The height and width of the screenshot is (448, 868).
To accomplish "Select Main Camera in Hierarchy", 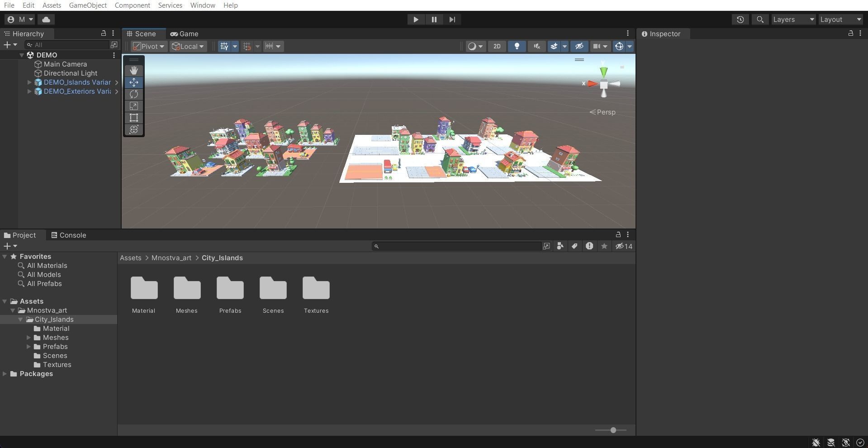I will click(x=65, y=64).
